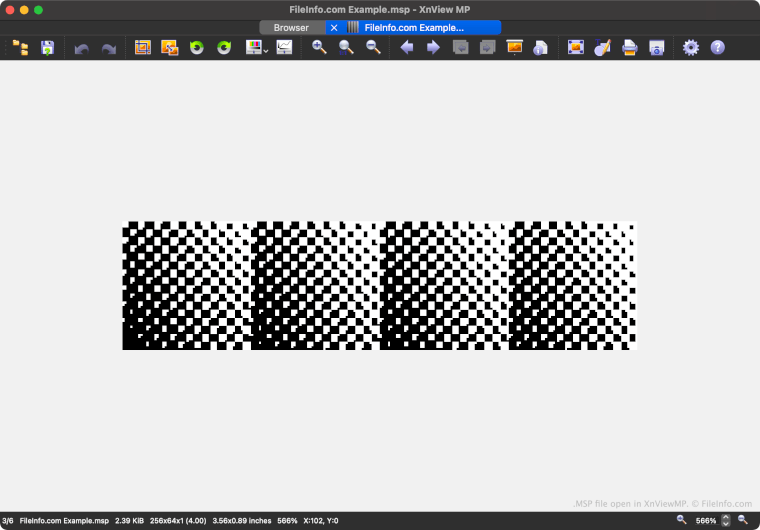The height and width of the screenshot is (530, 760).
Task: Open the folder browser icon in toolbar
Action: coord(20,48)
